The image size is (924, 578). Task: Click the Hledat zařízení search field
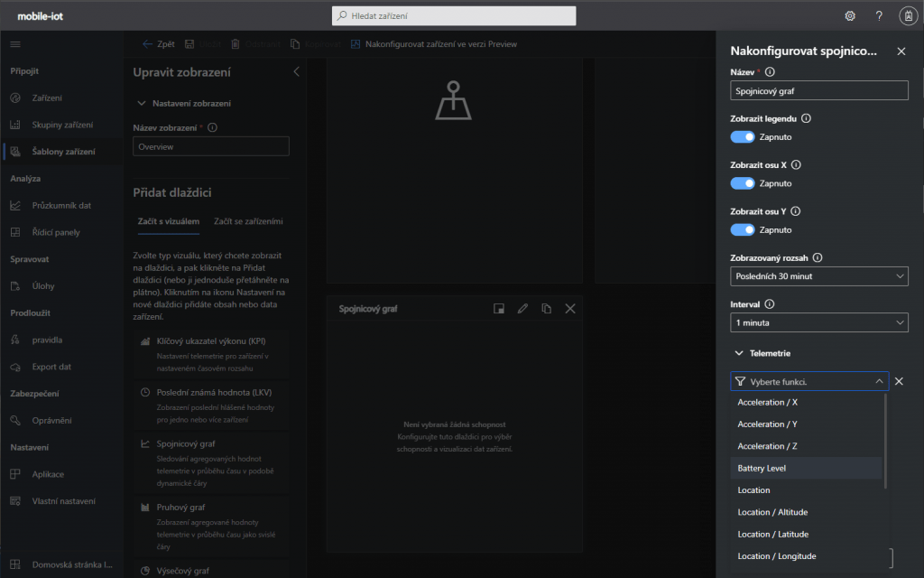454,16
